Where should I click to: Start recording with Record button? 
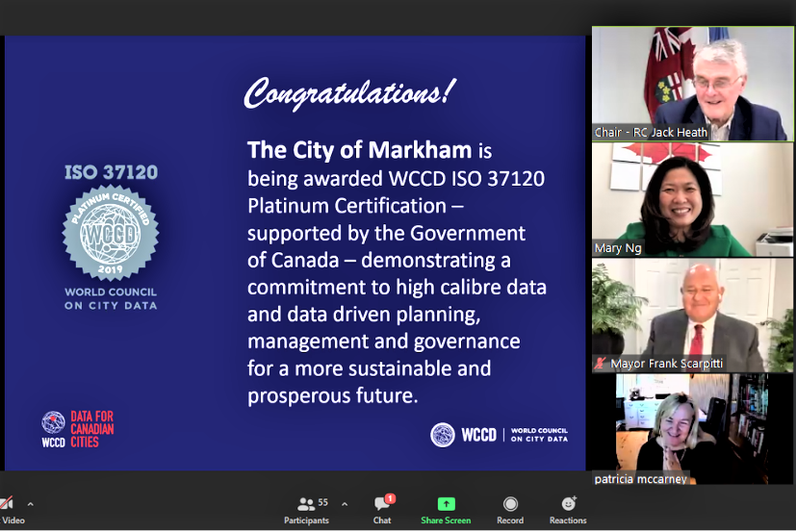510,511
